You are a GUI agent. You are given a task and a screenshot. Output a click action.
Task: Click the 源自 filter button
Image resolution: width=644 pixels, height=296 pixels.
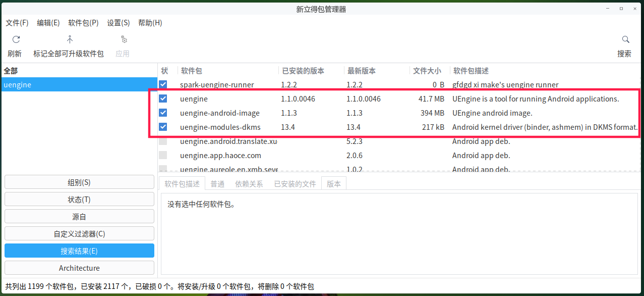pos(79,216)
